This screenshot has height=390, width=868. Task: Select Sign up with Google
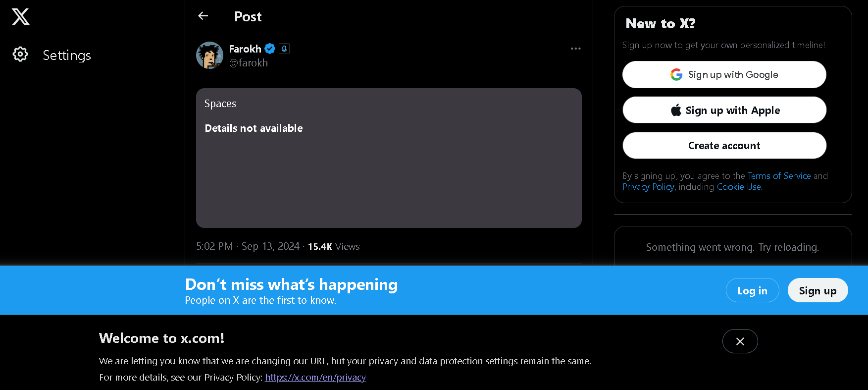tap(724, 74)
